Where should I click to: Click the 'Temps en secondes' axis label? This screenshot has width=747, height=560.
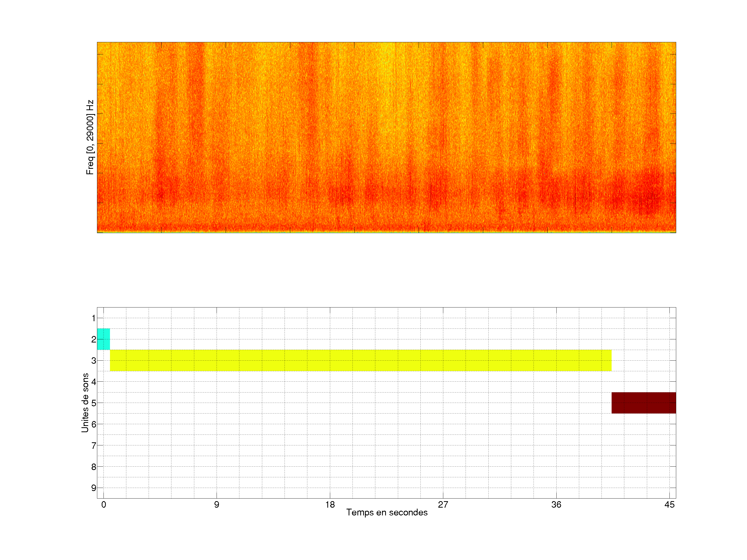pos(387,512)
